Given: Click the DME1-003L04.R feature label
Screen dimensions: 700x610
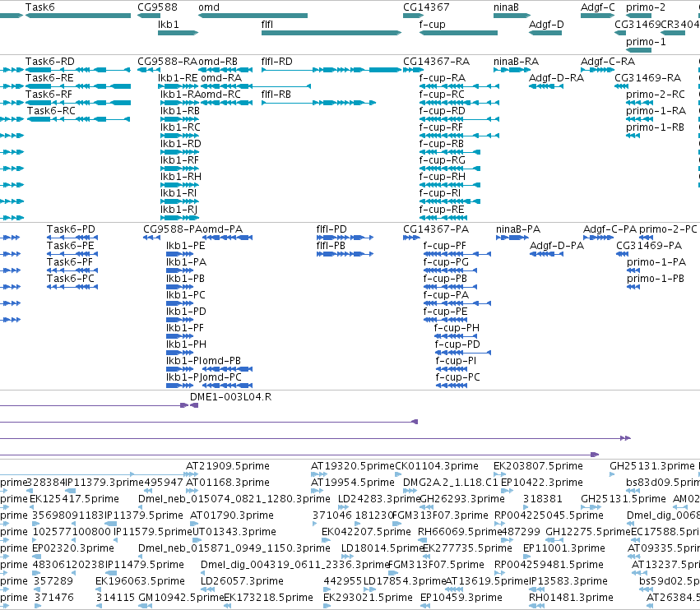Looking at the screenshot, I should (230, 397).
